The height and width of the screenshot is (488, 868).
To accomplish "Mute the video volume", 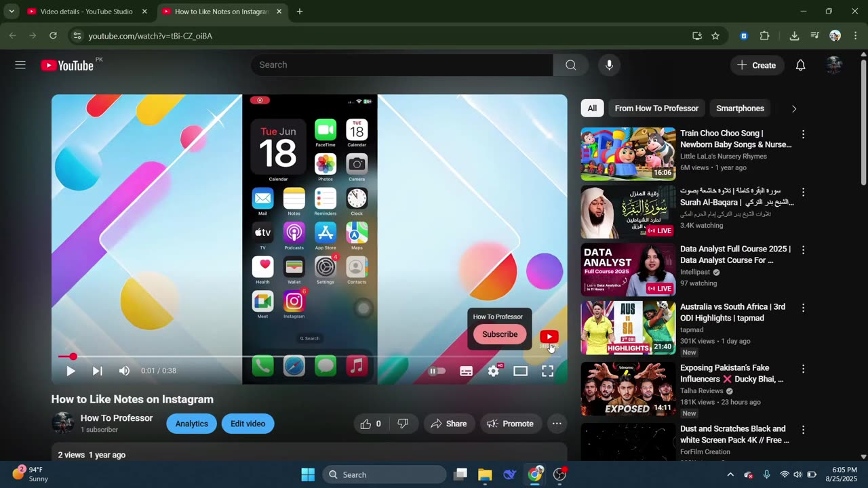I will 124,371.
